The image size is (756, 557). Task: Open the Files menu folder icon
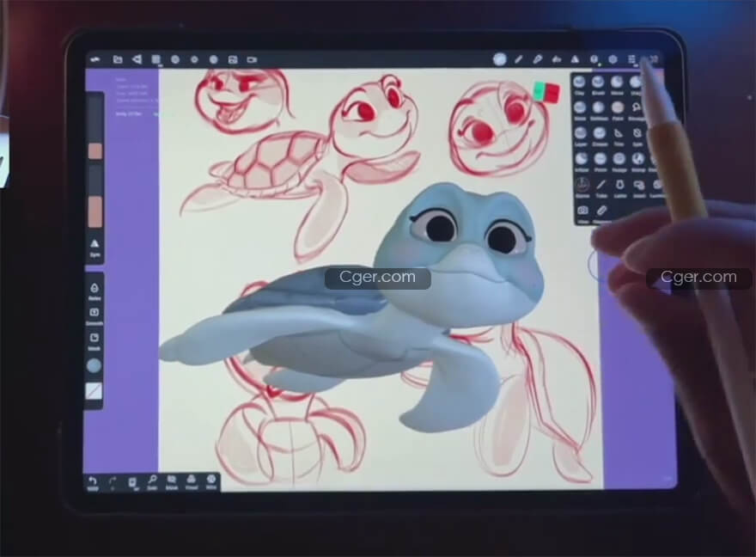118,59
